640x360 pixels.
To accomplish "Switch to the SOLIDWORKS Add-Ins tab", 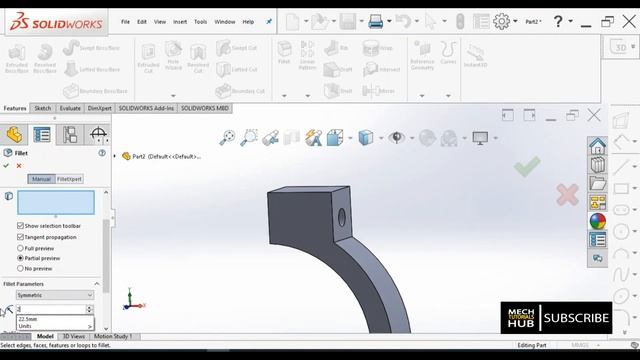I will pyautogui.click(x=146, y=108).
